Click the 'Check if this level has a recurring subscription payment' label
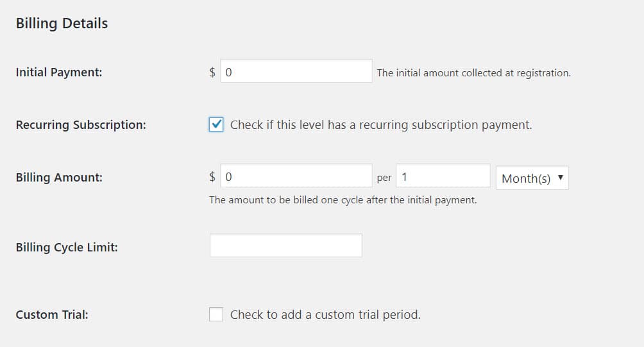This screenshot has height=347, width=644. click(x=381, y=125)
